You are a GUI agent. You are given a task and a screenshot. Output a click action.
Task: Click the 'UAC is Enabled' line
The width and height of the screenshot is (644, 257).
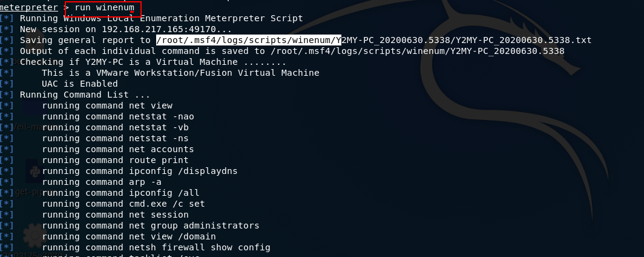pyautogui.click(x=80, y=84)
